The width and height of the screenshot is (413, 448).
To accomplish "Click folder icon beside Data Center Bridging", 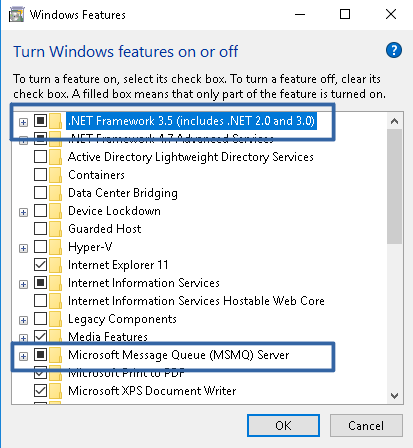I will coord(56,193).
